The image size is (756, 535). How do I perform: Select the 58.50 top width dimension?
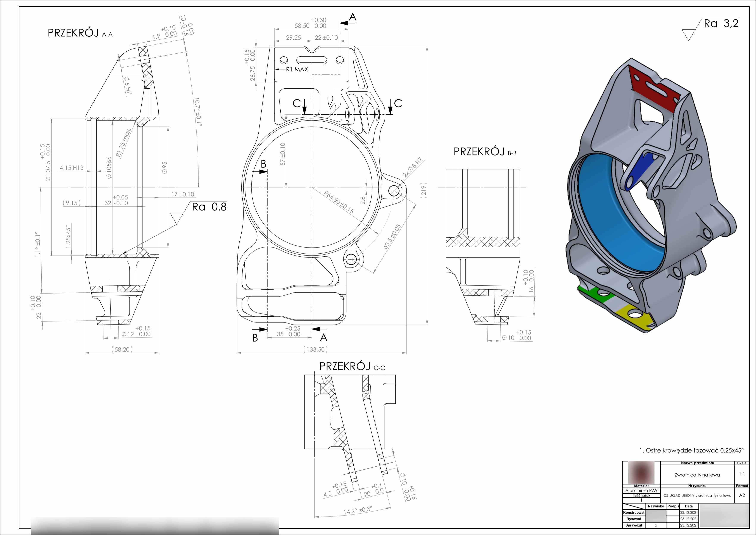(x=311, y=23)
